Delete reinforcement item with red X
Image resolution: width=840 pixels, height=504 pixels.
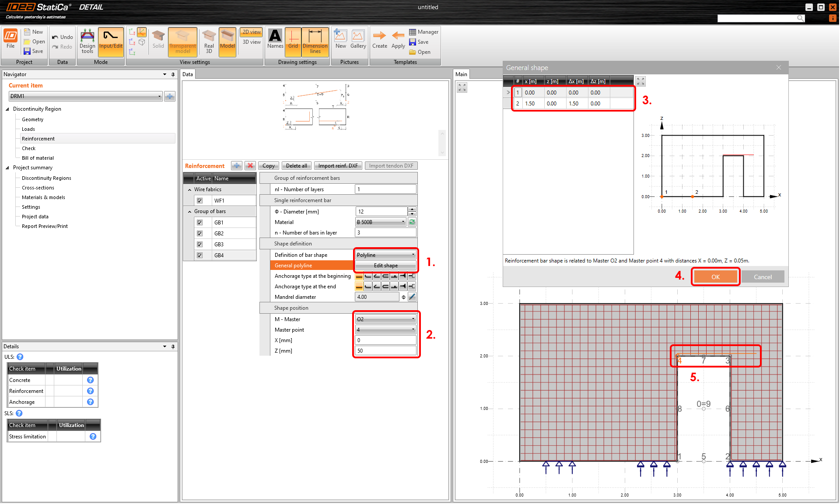250,166
